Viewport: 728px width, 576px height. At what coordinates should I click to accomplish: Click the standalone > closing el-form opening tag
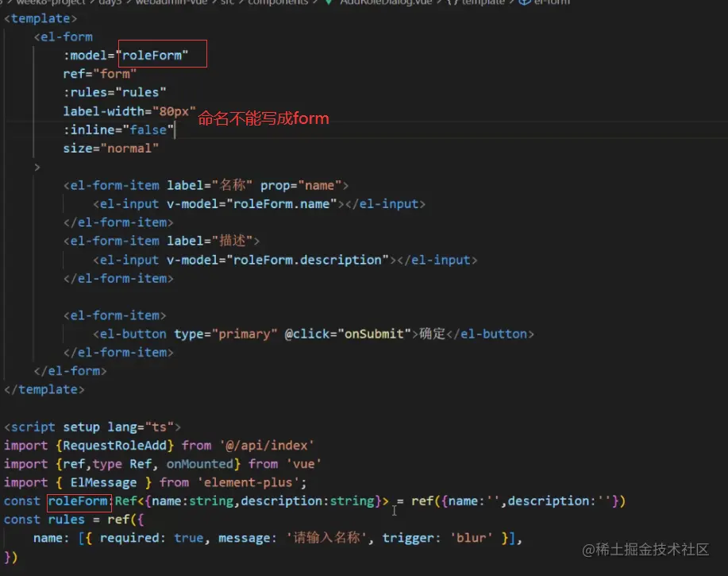click(x=37, y=167)
